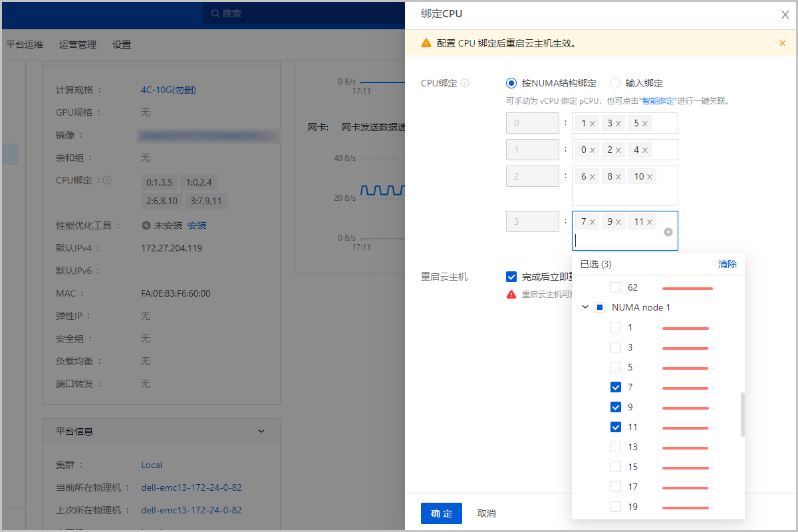Remove tag 5 from vCPU 0 row
The height and width of the screenshot is (532, 798).
(645, 124)
